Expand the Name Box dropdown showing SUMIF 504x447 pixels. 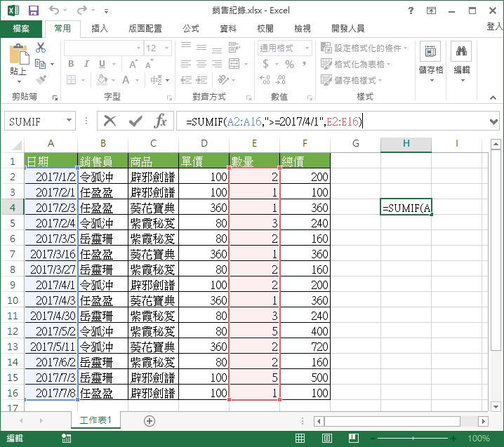[x=69, y=121]
